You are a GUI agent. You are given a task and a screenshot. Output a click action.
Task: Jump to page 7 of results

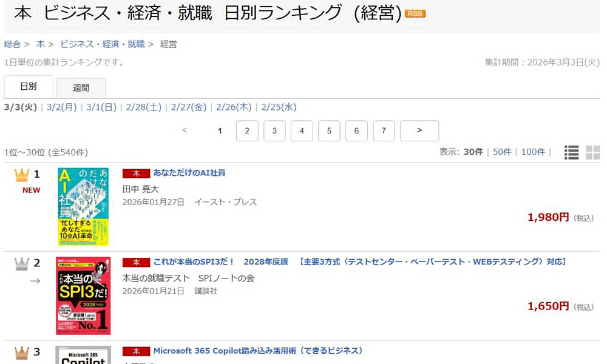384,131
